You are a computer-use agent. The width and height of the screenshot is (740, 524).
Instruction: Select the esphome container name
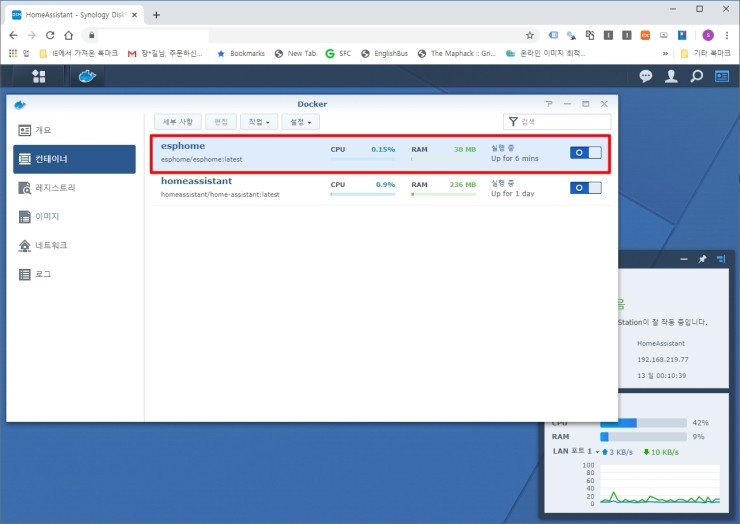pos(183,146)
